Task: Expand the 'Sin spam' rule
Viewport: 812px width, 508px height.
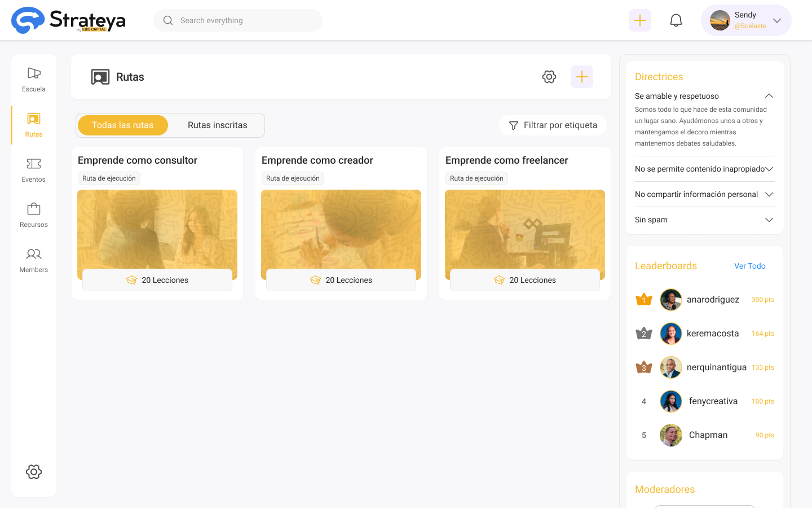Action: coord(769,220)
